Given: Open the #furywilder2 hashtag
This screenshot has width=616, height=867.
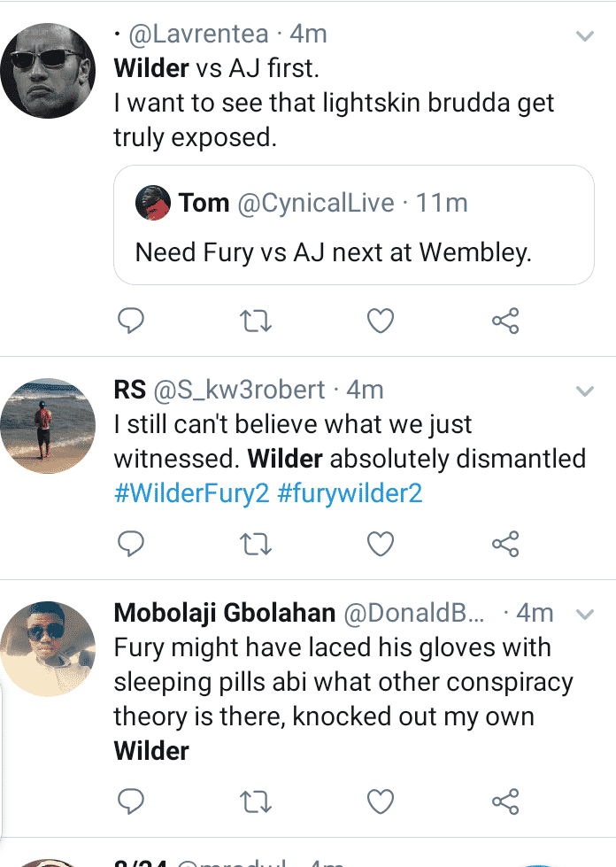Looking at the screenshot, I should (x=350, y=493).
